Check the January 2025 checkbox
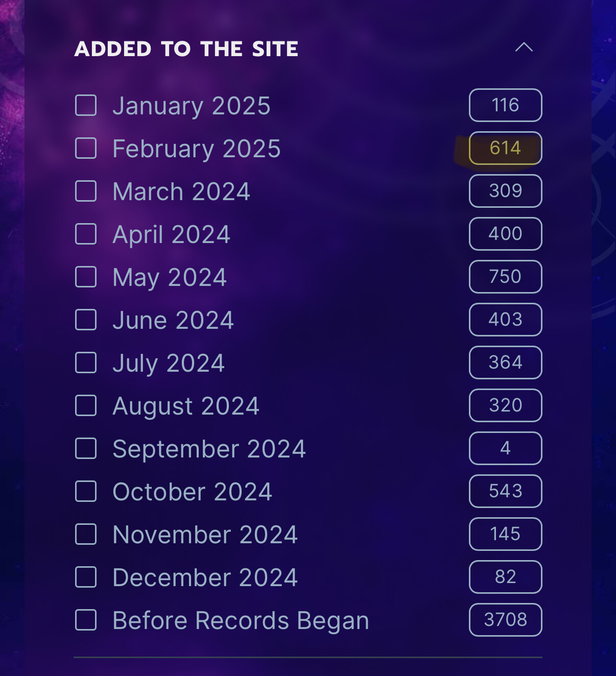616x676 pixels. 86,105
